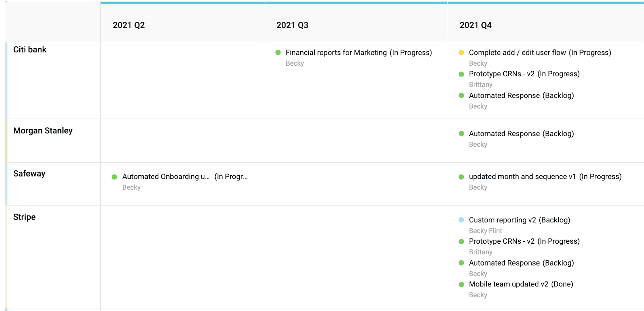Viewport: 644px width, 311px height.
Task: Open the Morgan Stanley row label
Action: [x=43, y=131]
